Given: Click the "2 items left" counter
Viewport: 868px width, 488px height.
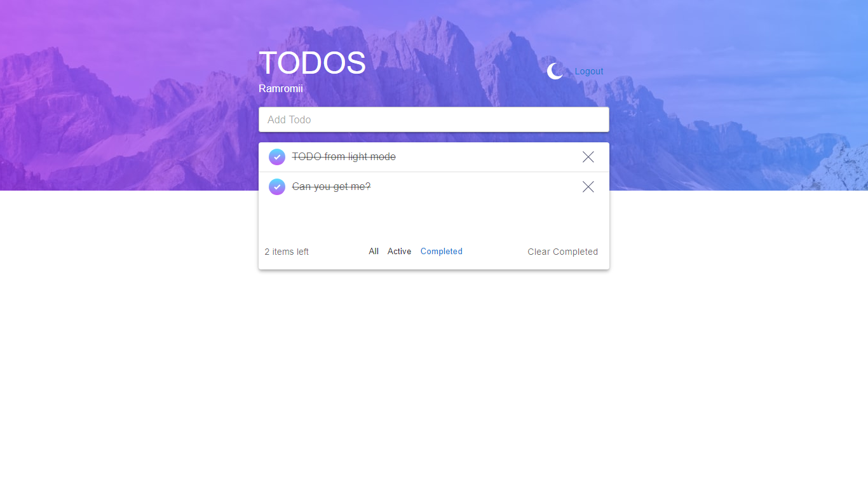Looking at the screenshot, I should click(x=287, y=252).
